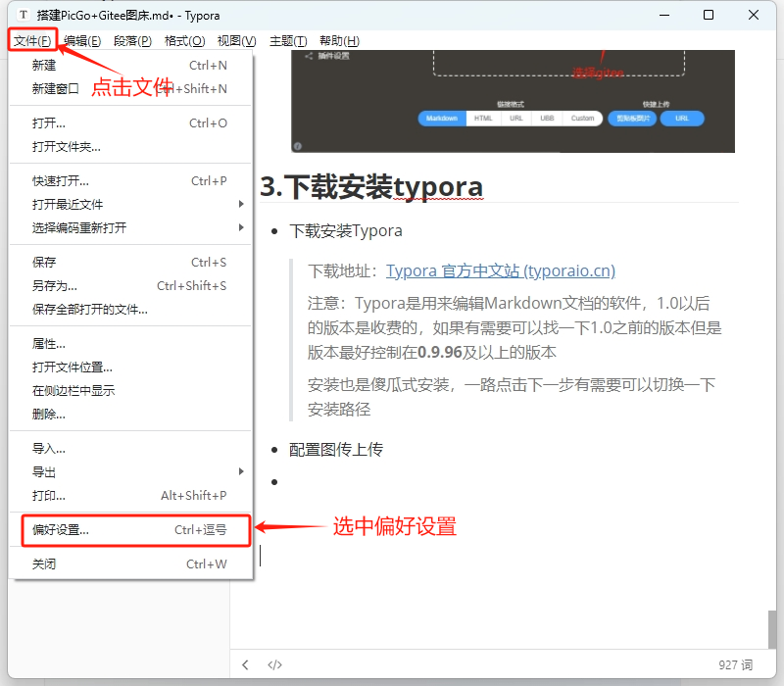784x686 pixels.
Task: Open the 文件(F) menu
Action: pyautogui.click(x=32, y=40)
